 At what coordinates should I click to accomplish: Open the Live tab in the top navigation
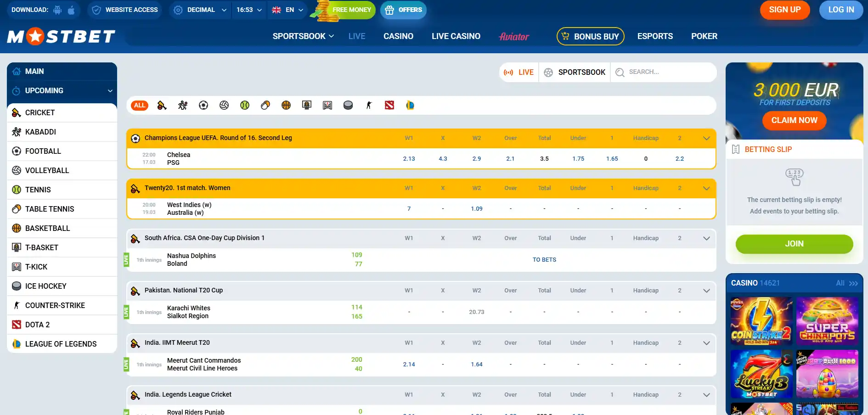357,36
